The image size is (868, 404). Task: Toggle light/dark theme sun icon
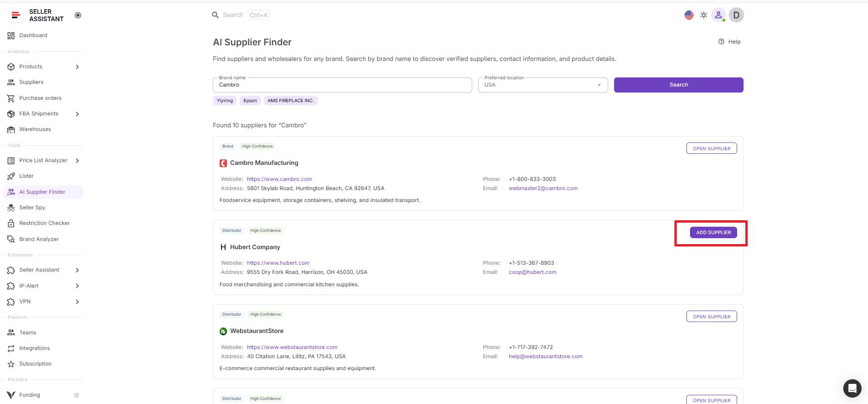pos(704,15)
